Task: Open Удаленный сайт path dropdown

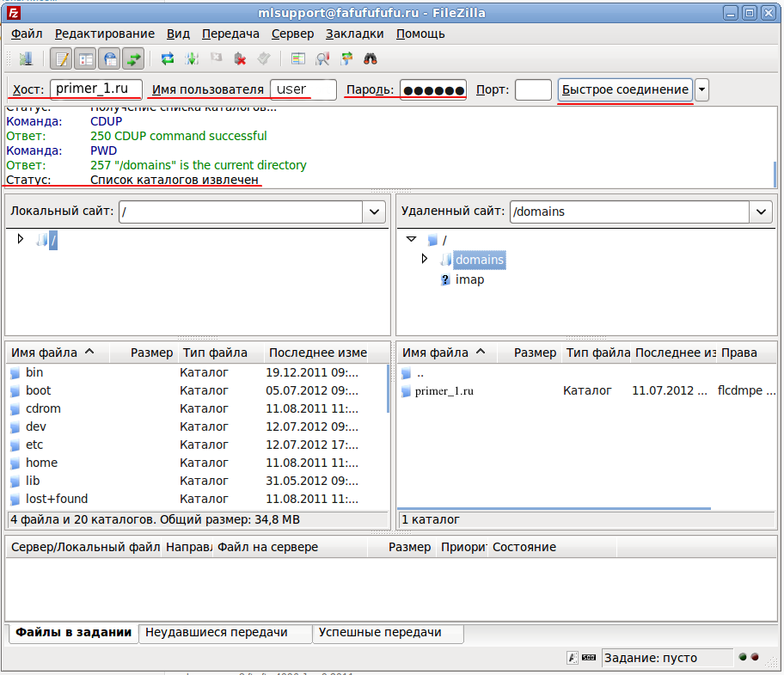Action: 761,212
